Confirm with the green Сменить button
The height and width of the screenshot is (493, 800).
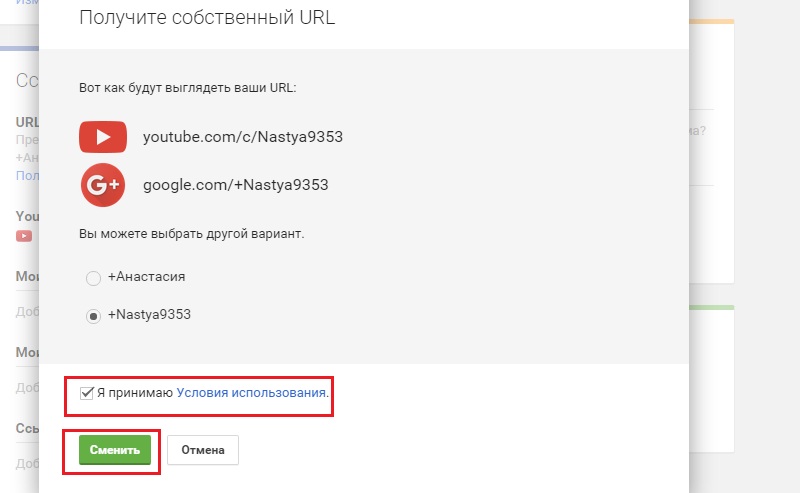coord(115,450)
